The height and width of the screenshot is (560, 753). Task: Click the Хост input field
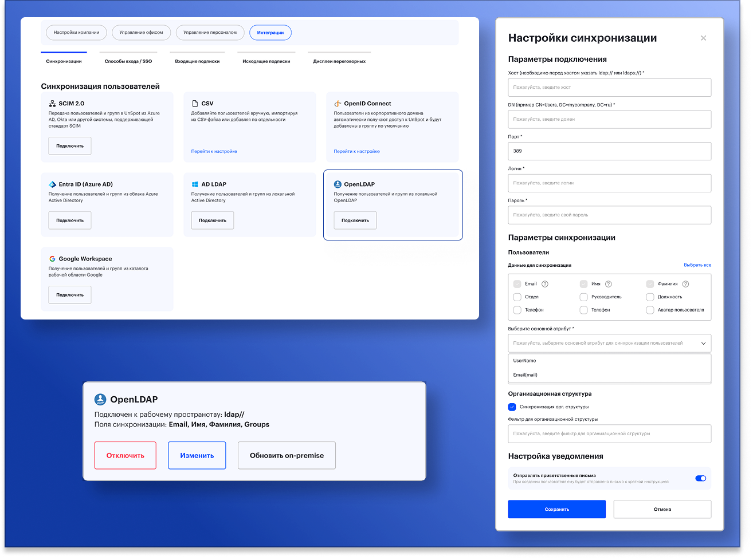coord(609,88)
